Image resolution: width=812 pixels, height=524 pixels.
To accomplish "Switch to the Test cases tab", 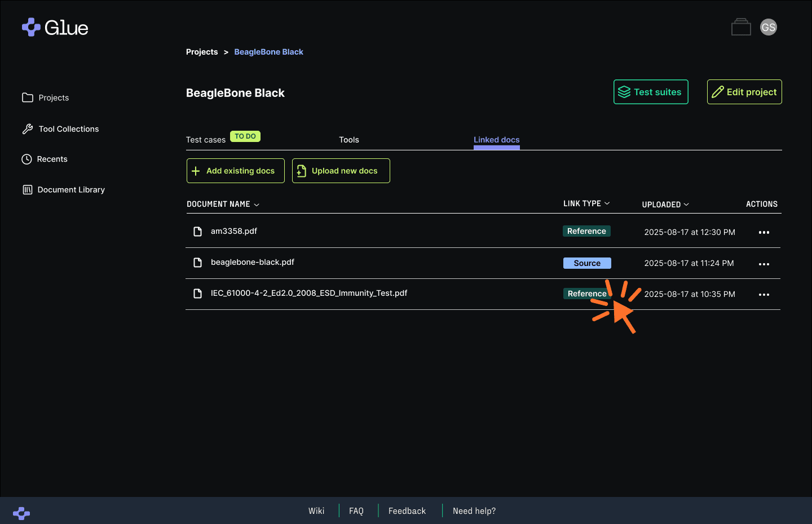I will coord(206,140).
